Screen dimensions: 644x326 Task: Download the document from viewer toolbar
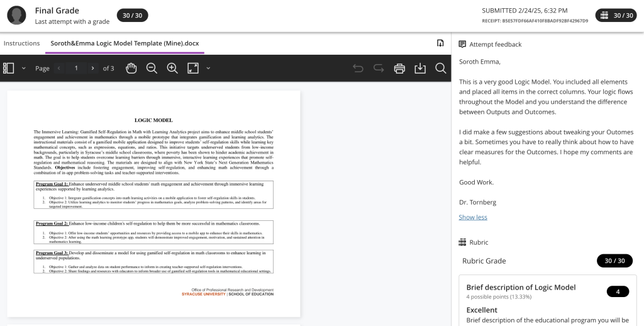tap(420, 68)
